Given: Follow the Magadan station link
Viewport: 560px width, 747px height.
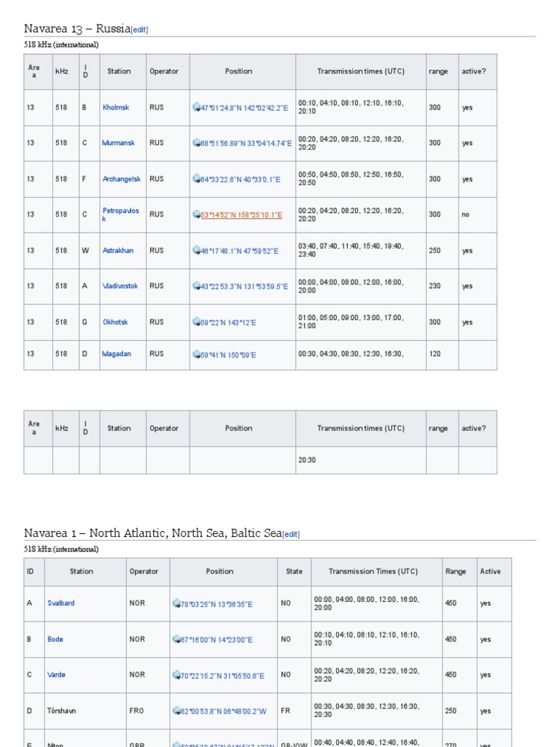Looking at the screenshot, I should tap(117, 354).
